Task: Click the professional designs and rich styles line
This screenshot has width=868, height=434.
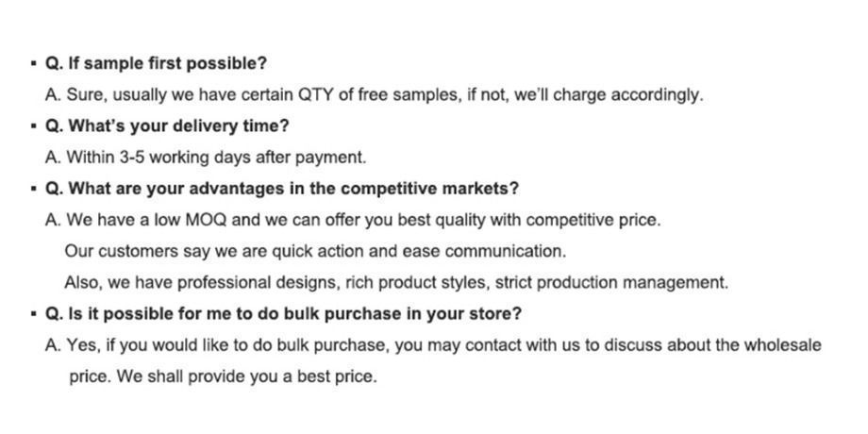Action: 396,282
